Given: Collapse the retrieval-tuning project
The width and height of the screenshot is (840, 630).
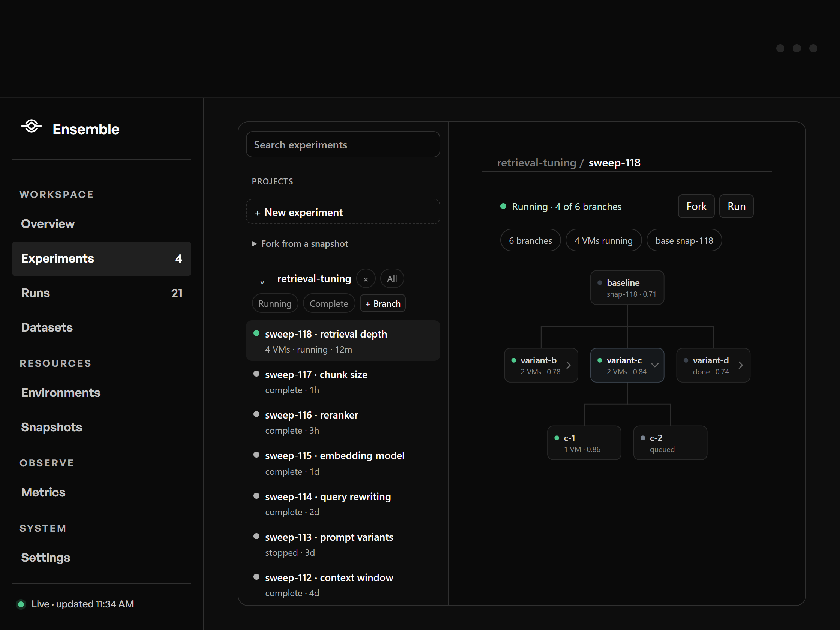Looking at the screenshot, I should point(262,282).
